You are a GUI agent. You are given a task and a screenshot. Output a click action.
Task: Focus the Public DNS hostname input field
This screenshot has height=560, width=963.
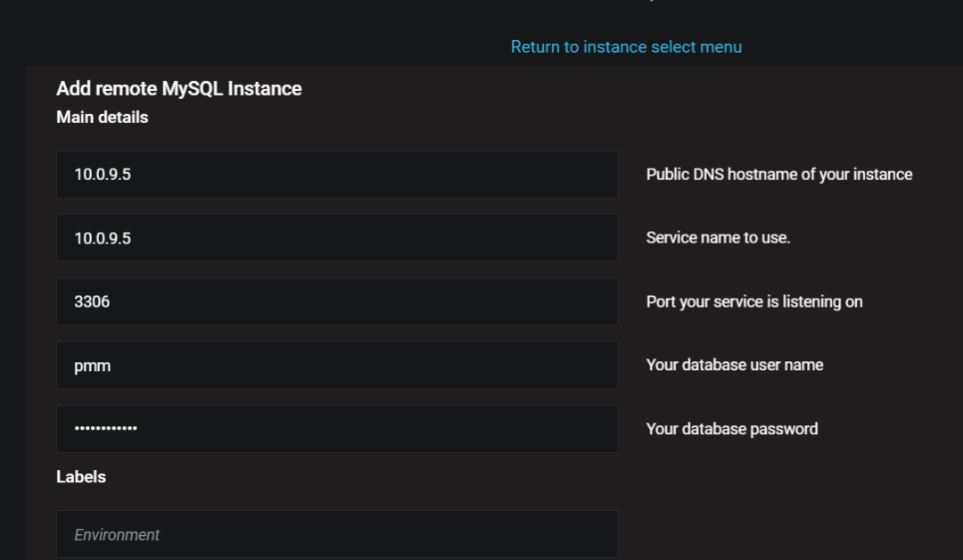pyautogui.click(x=337, y=174)
